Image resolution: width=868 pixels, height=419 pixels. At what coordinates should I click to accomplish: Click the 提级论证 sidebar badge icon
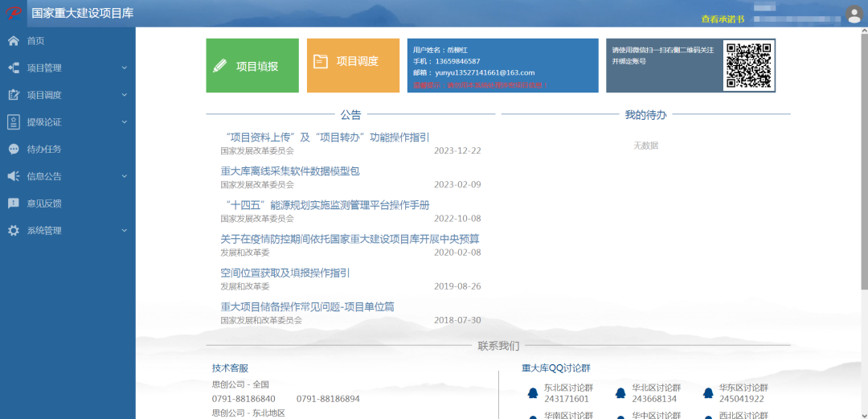tap(14, 122)
